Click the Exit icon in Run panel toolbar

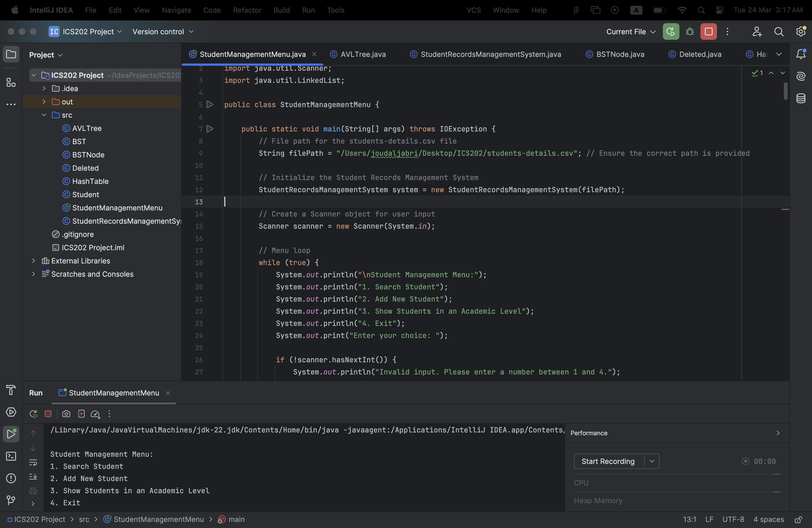tap(81, 414)
